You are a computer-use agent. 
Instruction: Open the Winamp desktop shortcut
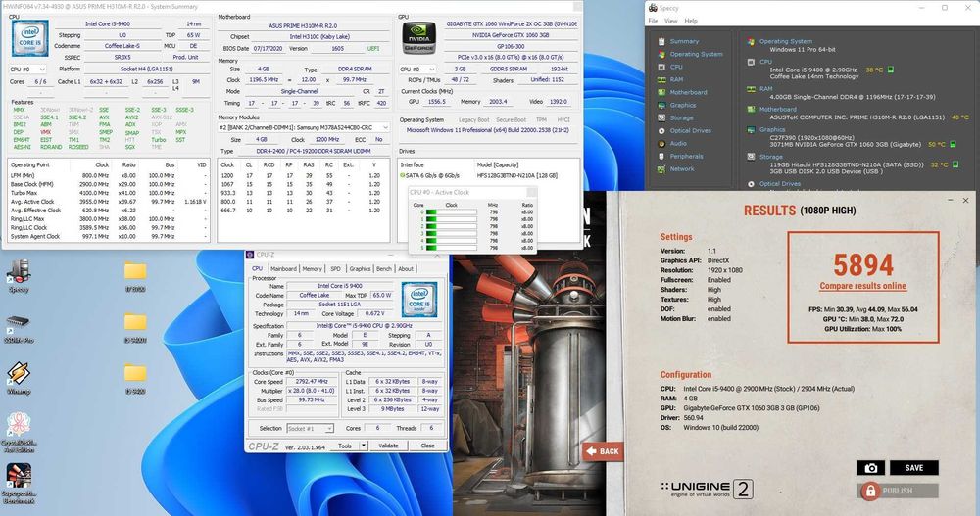coord(19,378)
